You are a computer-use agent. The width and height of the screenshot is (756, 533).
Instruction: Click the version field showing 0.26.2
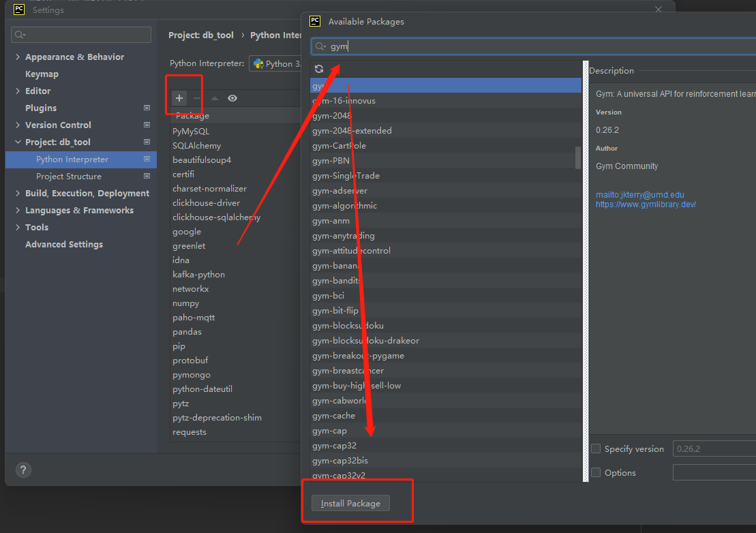[714, 448]
